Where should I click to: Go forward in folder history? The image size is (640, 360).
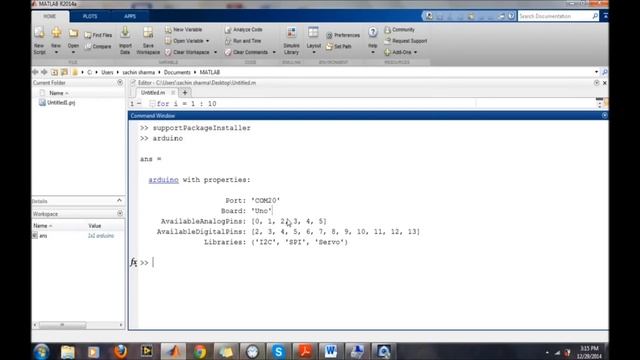click(x=44, y=72)
